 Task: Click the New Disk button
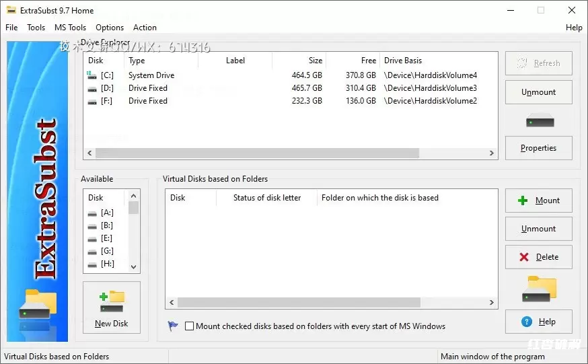point(112,307)
